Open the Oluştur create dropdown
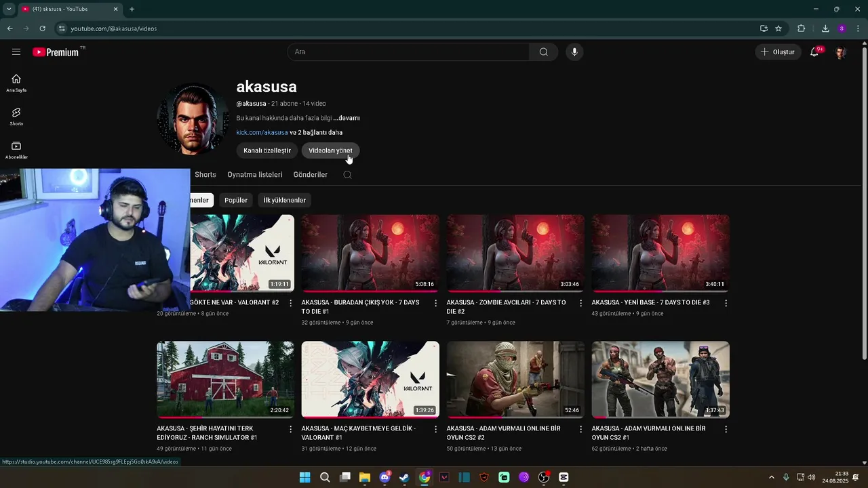The image size is (868, 488). pyautogui.click(x=777, y=52)
